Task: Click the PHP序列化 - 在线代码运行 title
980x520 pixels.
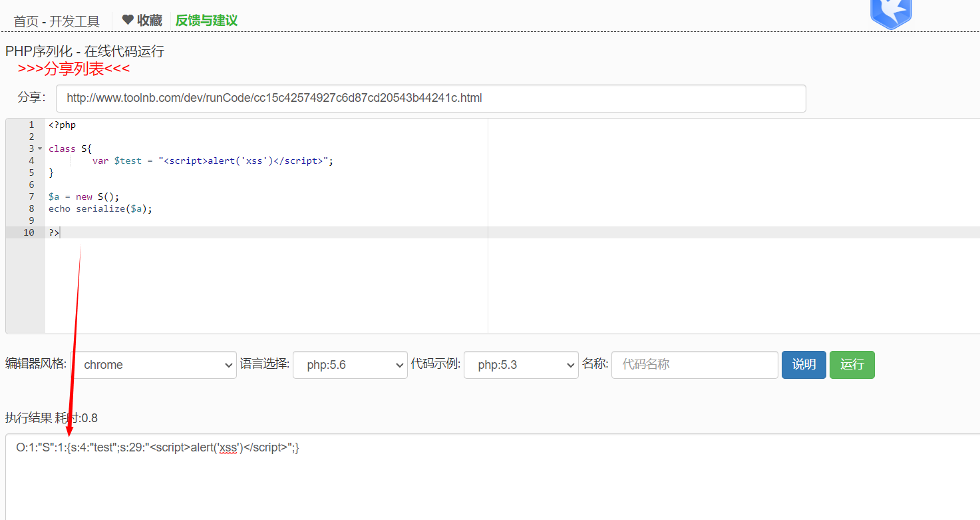Action: [84, 51]
